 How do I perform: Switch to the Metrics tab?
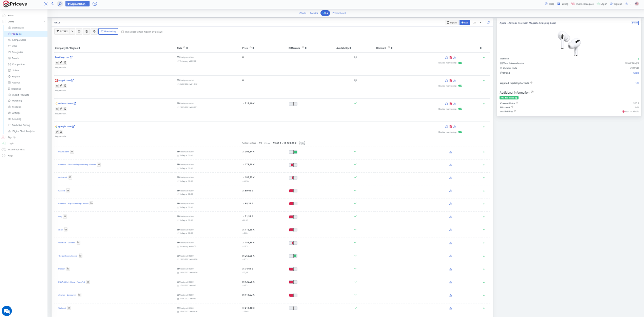(x=314, y=13)
